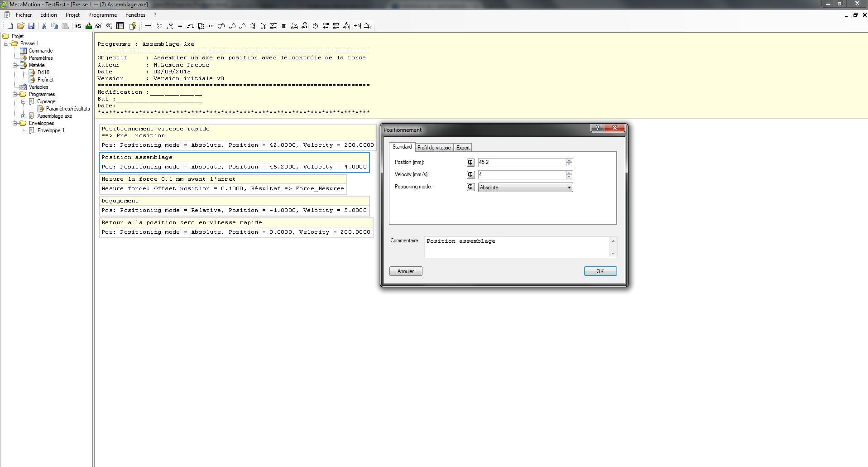Viewport: 868px width, 467px height.
Task: Click reset icon beside Positioning mode
Action: 471,187
